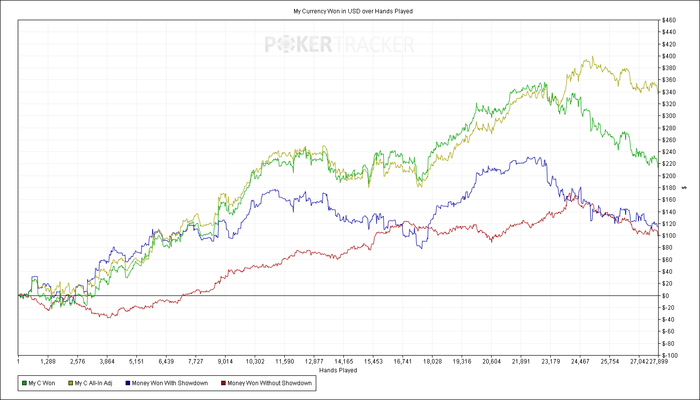Click x-axis tick label 16,741
Image resolution: width=700 pixels, height=400 pixels.
[x=402, y=361]
